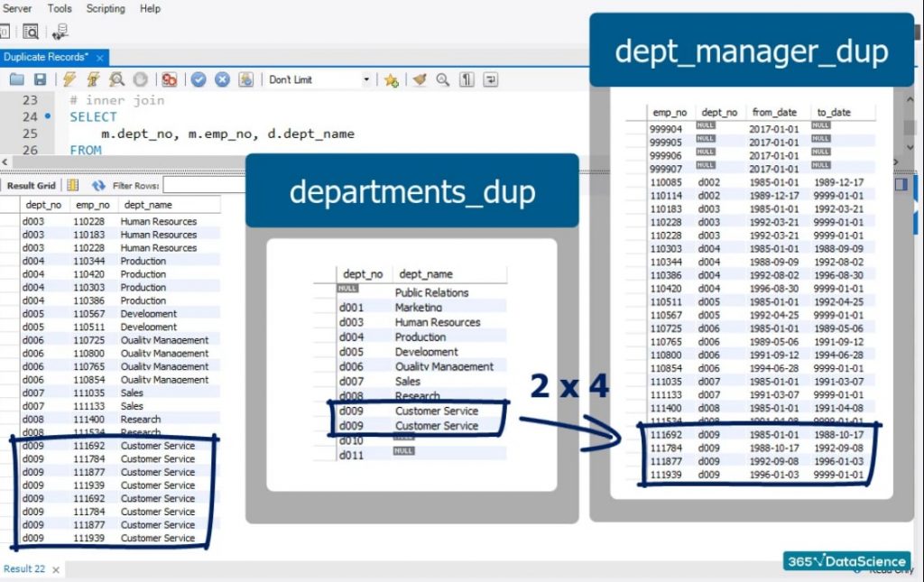Beautify the query with the broom icon
The height and width of the screenshot is (582, 924).
coord(417,79)
